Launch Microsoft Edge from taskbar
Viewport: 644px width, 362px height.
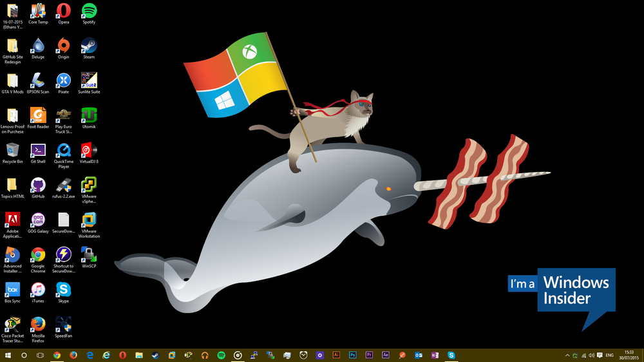(90, 355)
